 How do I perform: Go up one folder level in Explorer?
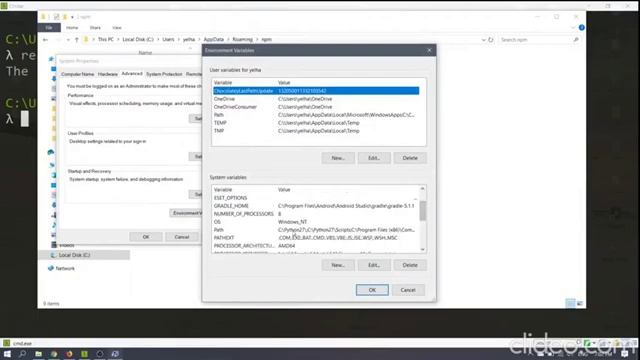pos(76,40)
